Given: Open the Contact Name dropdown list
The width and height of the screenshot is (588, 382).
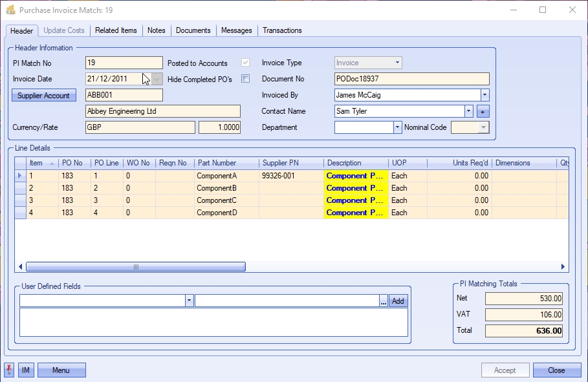Looking at the screenshot, I should pyautogui.click(x=469, y=111).
